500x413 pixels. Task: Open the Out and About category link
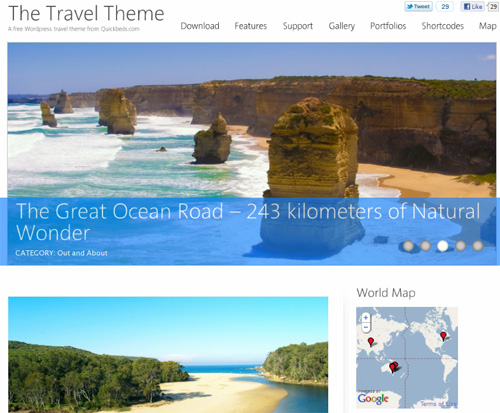coord(82,253)
